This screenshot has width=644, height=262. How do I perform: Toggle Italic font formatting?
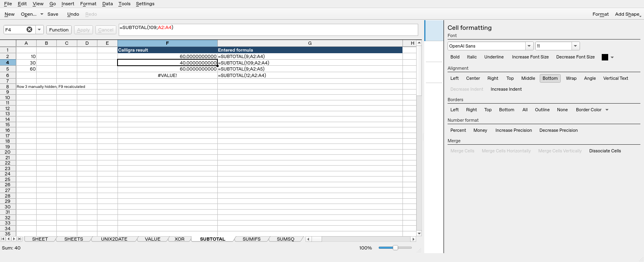472,57
